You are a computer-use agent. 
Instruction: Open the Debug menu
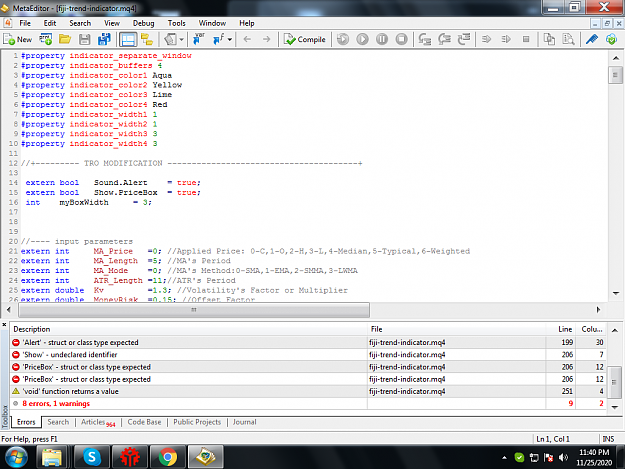143,23
